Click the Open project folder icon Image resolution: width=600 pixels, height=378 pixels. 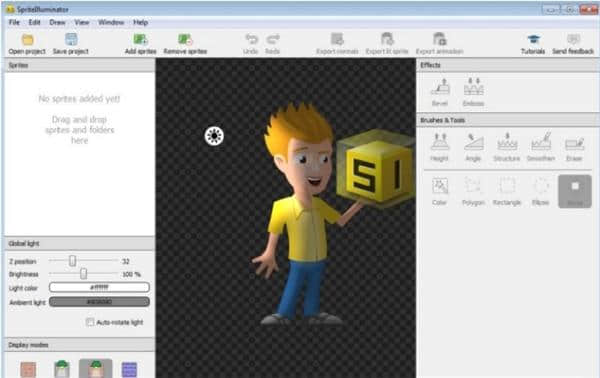(x=27, y=39)
